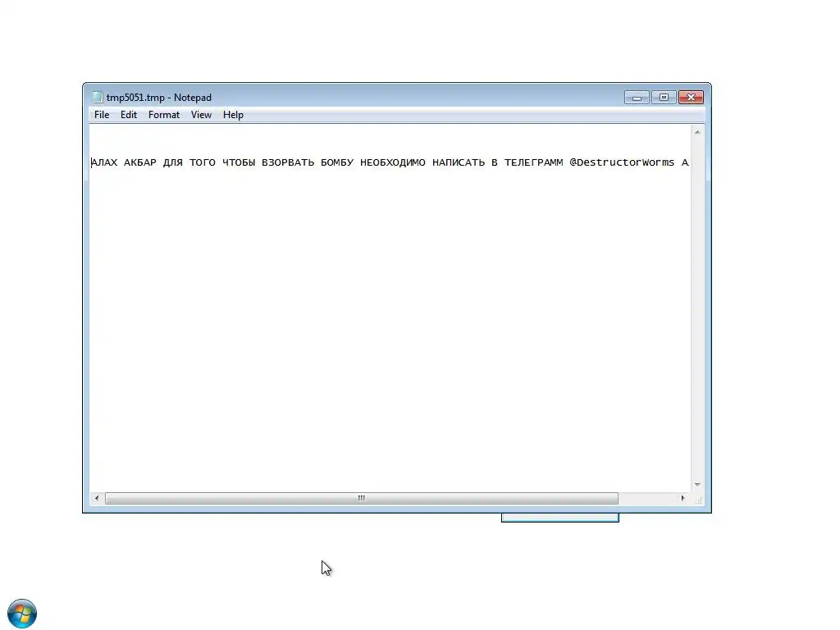The image size is (840, 630).
Task: Click the word ТЕЛЕГРАММ in the text
Action: pyautogui.click(x=533, y=162)
